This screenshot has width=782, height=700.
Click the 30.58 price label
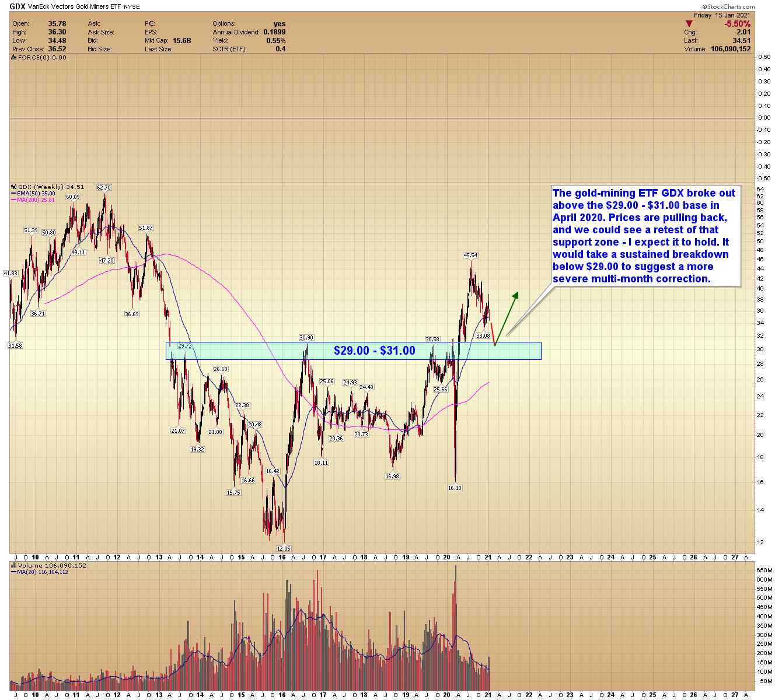[432, 339]
